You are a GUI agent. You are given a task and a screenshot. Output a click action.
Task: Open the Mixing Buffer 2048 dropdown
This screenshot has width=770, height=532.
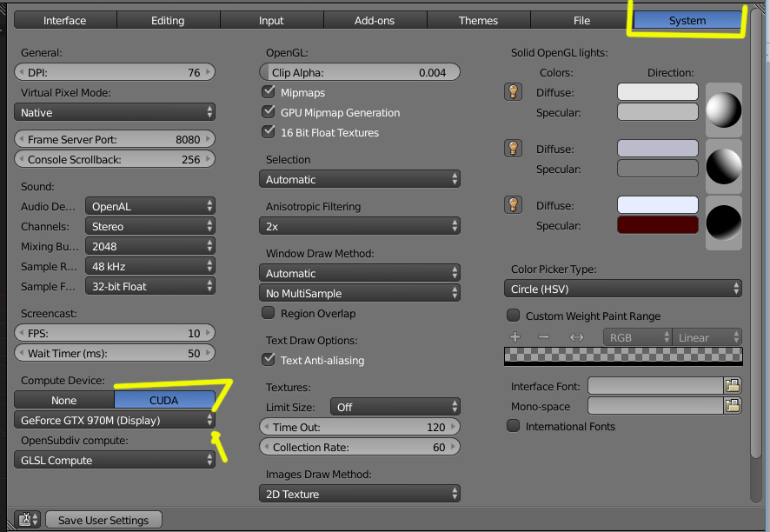(x=150, y=246)
